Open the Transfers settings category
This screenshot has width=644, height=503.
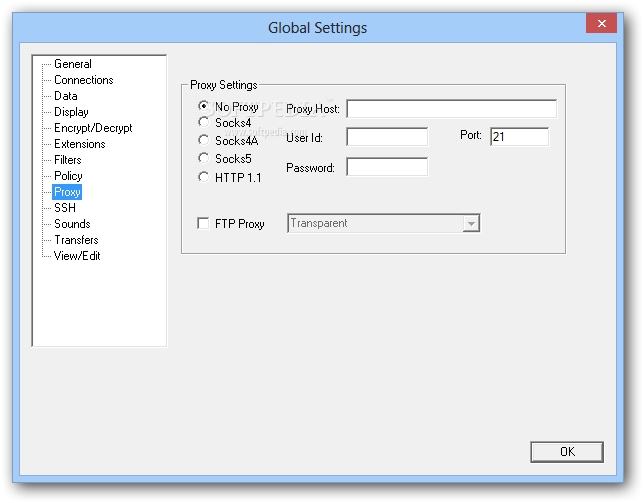[76, 240]
